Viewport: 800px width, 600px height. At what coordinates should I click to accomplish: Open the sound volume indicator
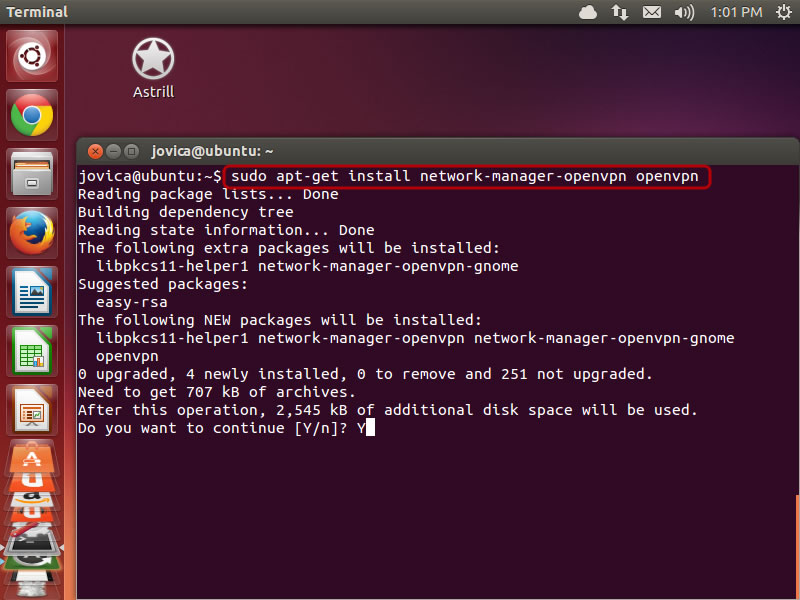(x=684, y=12)
